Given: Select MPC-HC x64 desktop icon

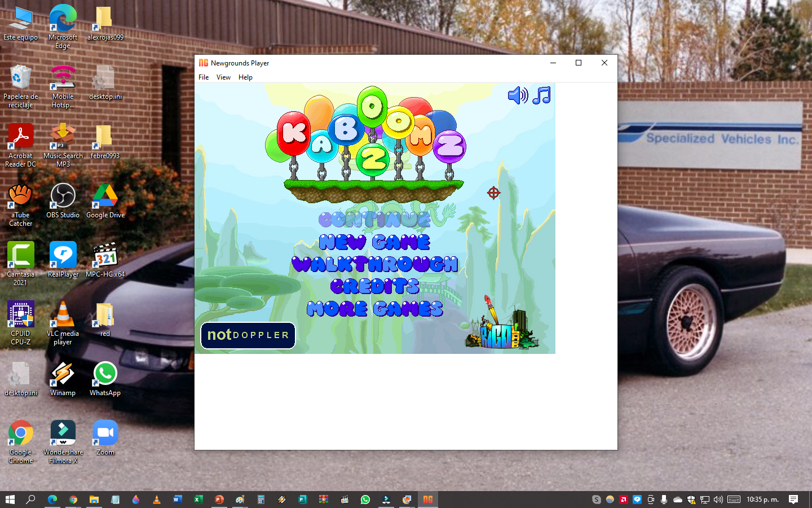Looking at the screenshot, I should pyautogui.click(x=105, y=260).
